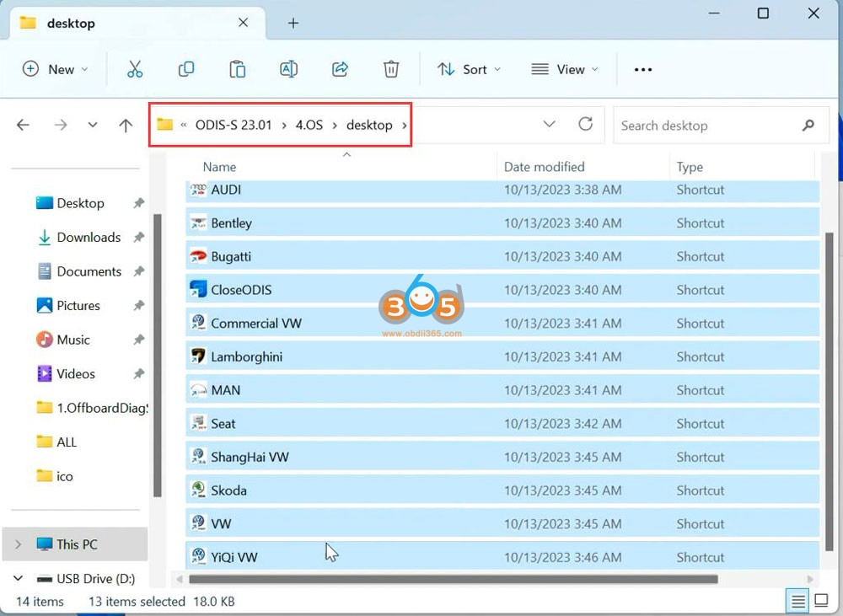Click the Cut scissors icon
Image resolution: width=843 pixels, height=616 pixels.
point(135,69)
